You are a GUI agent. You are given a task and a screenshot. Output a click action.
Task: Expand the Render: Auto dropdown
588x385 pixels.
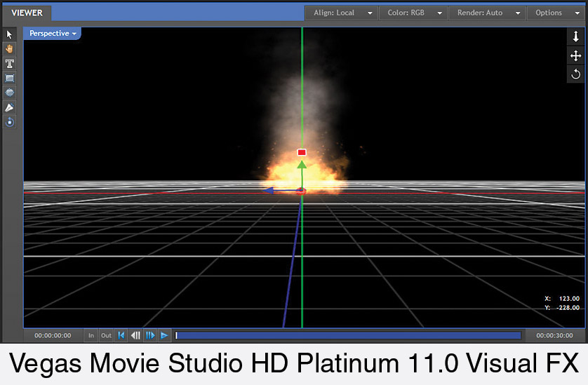point(487,13)
